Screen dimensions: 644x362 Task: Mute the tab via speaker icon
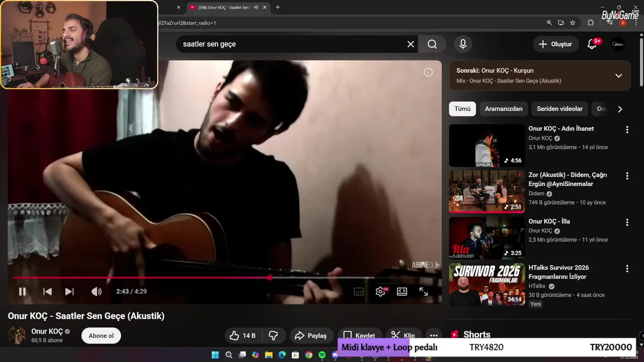coord(256,8)
